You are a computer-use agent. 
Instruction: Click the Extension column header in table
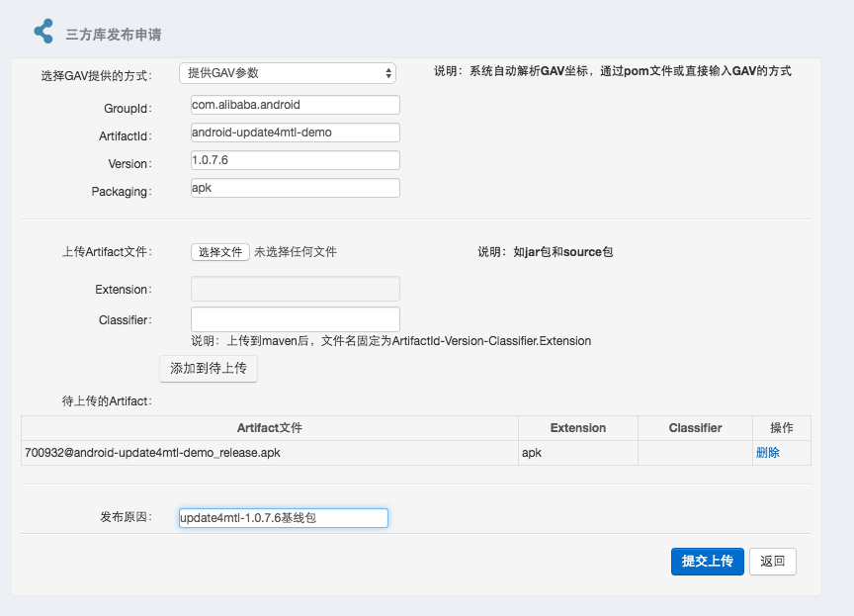pyautogui.click(x=577, y=428)
